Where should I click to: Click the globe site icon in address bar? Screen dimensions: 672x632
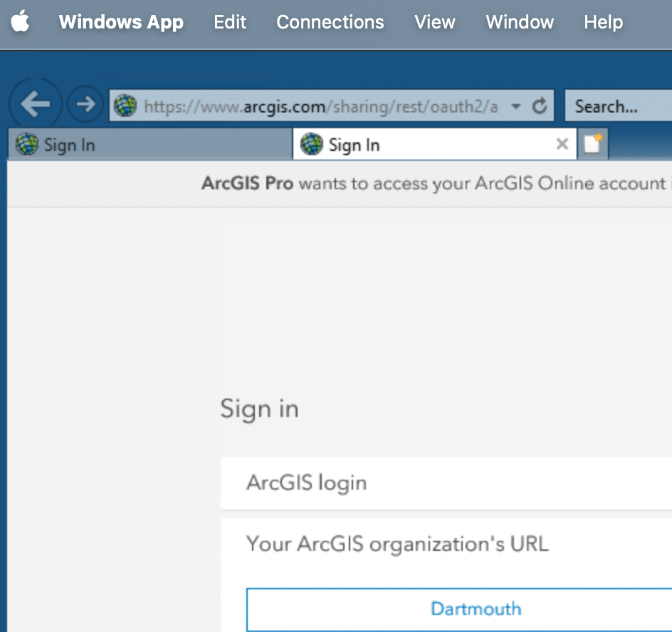[x=125, y=105]
